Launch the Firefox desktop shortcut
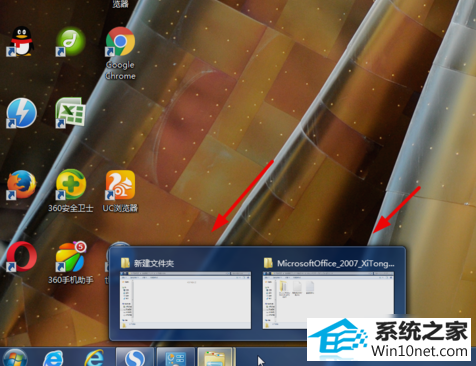The image size is (476, 366). click(21, 185)
